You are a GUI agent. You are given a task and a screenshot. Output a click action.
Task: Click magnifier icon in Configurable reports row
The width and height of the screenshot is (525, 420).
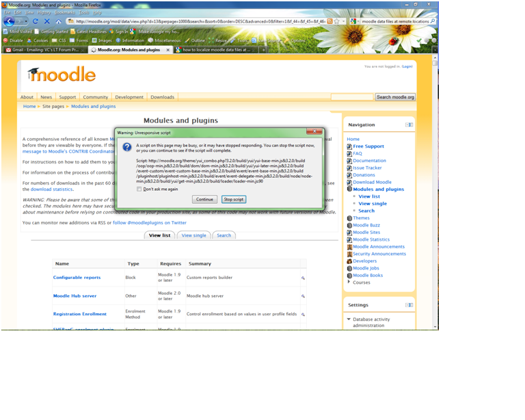303,278
